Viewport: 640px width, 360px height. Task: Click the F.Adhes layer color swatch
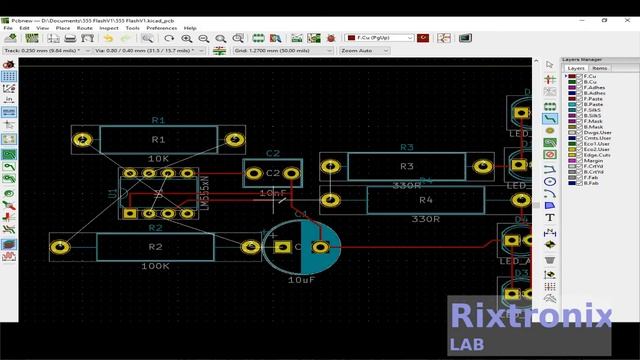click(x=572, y=88)
